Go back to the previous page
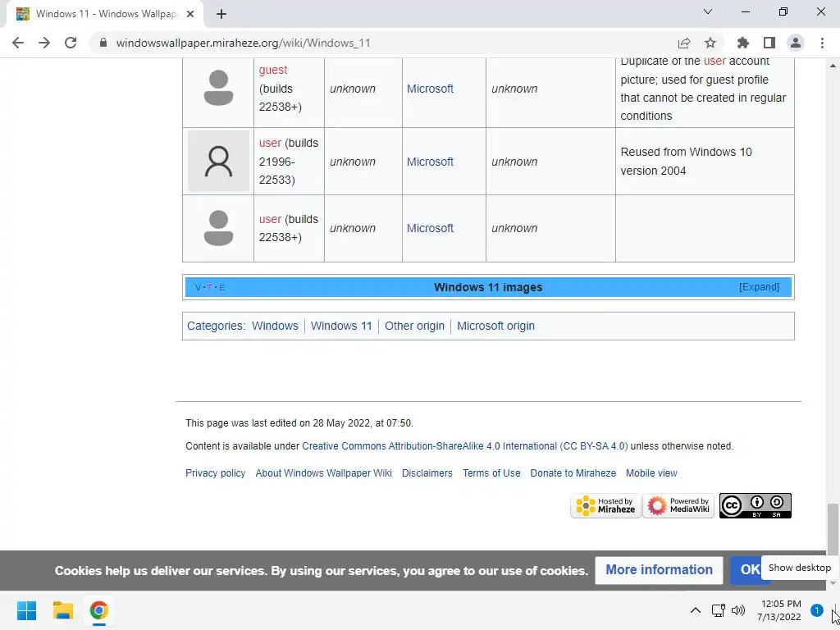The image size is (840, 630). click(x=18, y=43)
